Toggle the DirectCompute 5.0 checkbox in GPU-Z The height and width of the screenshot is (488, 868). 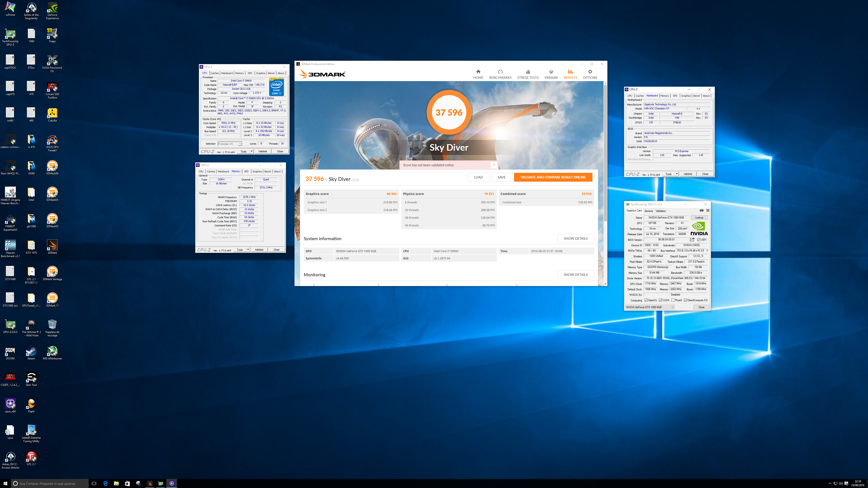click(x=685, y=300)
